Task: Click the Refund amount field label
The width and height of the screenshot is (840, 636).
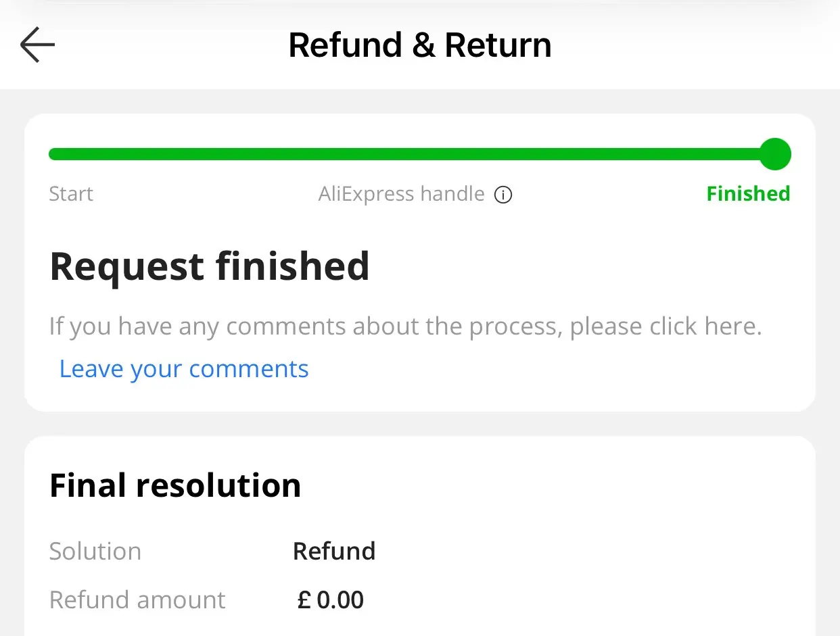Action: [x=137, y=600]
